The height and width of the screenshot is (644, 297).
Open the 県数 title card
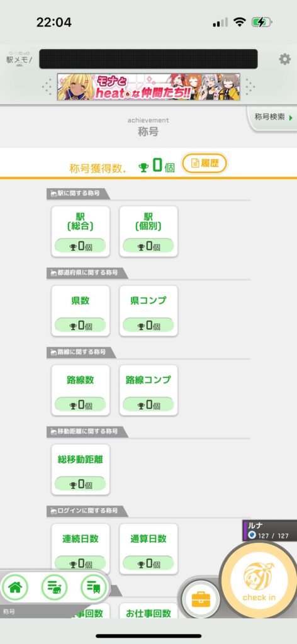pos(81,311)
